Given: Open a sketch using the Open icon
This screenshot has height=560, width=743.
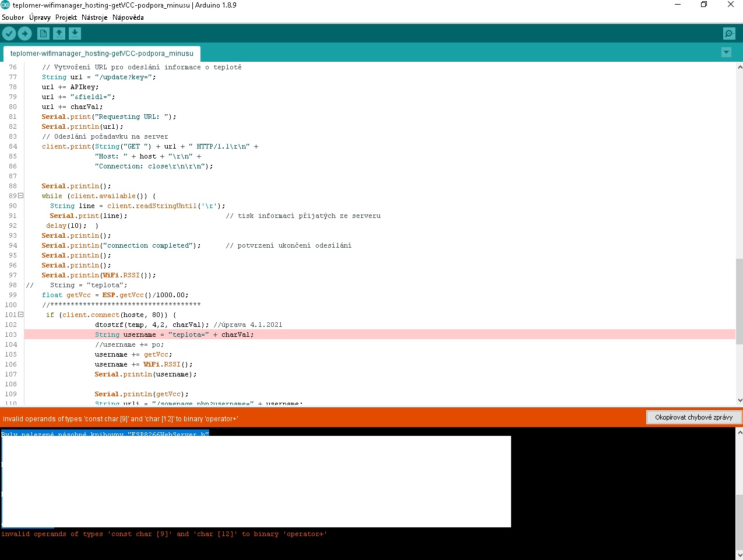Looking at the screenshot, I should [59, 34].
